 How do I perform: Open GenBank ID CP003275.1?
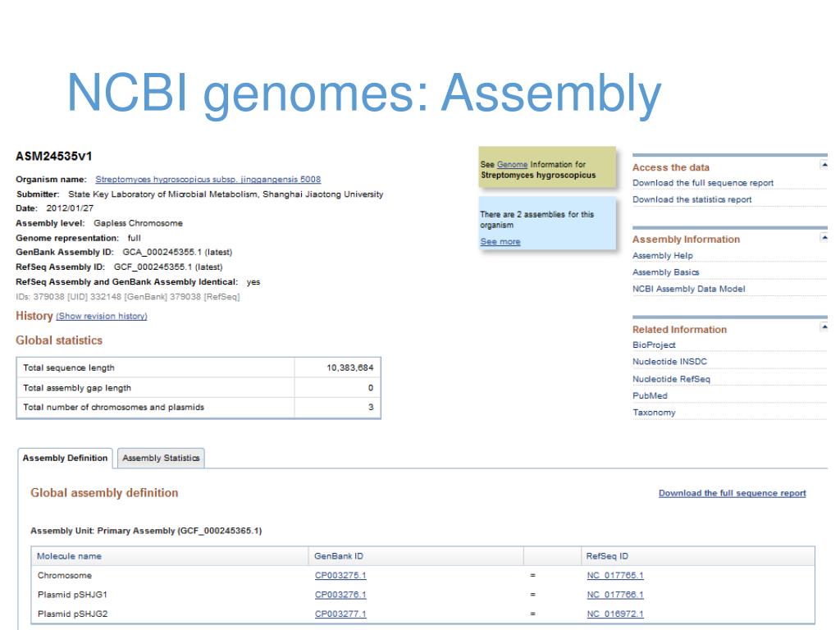pos(340,575)
